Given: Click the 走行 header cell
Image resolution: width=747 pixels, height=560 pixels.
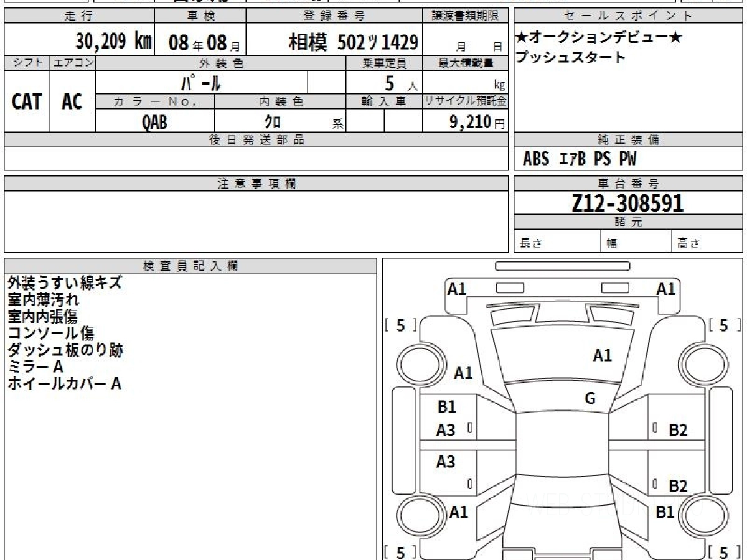Looking at the screenshot, I should pyautogui.click(x=79, y=16).
